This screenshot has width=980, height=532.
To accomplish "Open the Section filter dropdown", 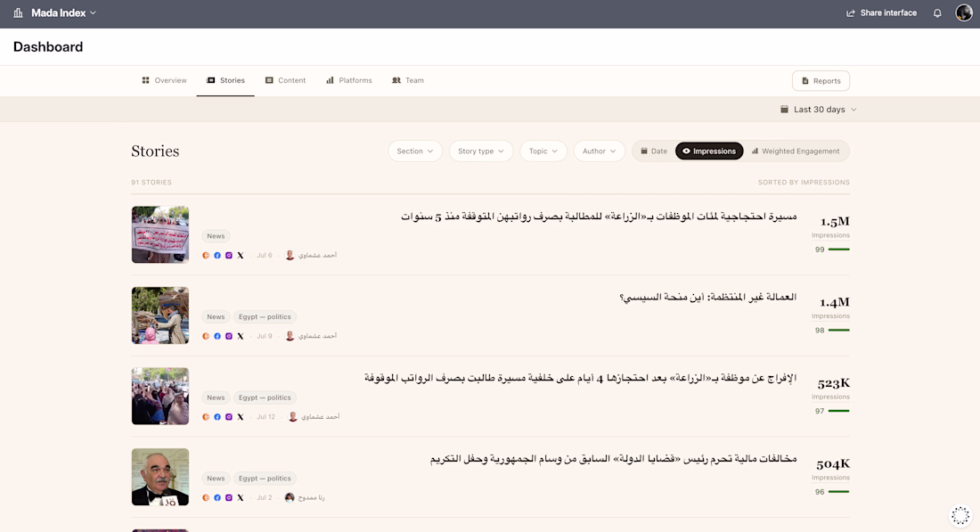I will click(x=415, y=151).
